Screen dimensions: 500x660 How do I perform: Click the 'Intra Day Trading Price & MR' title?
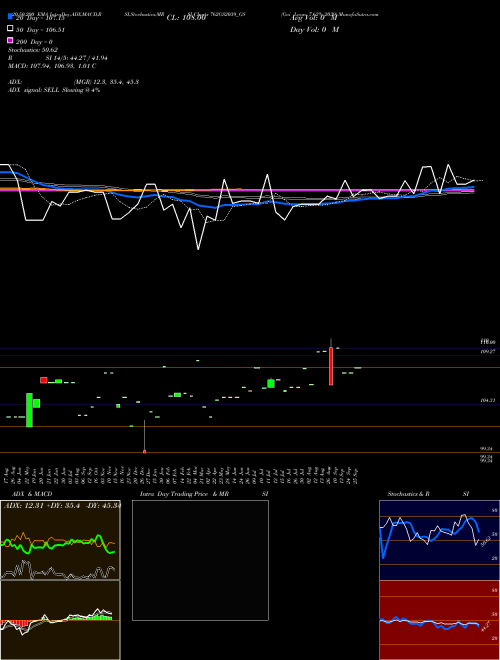pyautogui.click(x=185, y=494)
